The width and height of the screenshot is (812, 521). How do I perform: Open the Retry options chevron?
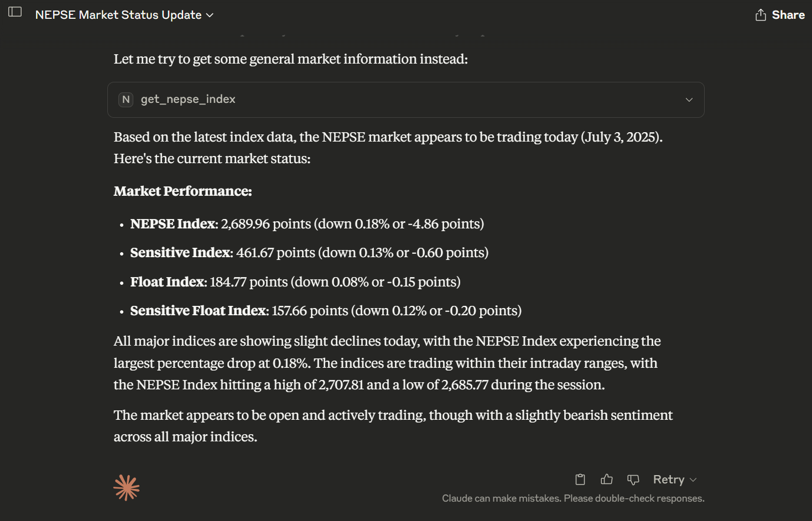tap(693, 480)
